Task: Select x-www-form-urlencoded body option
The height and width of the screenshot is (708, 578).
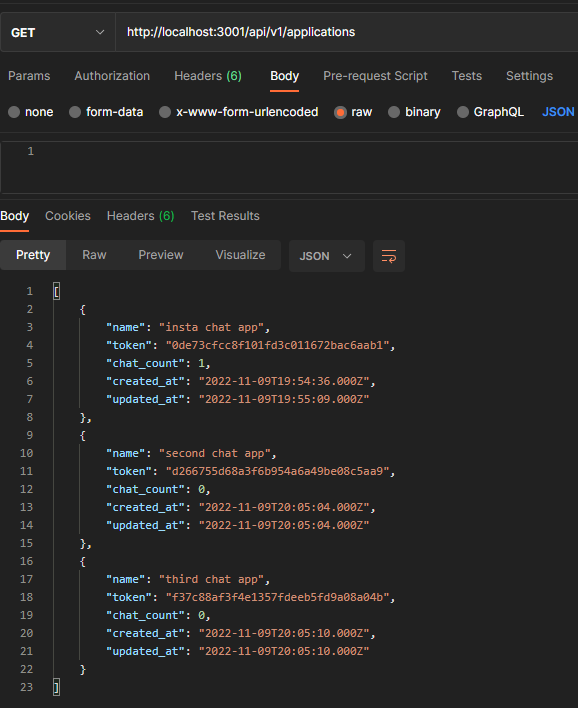Action: coord(239,112)
